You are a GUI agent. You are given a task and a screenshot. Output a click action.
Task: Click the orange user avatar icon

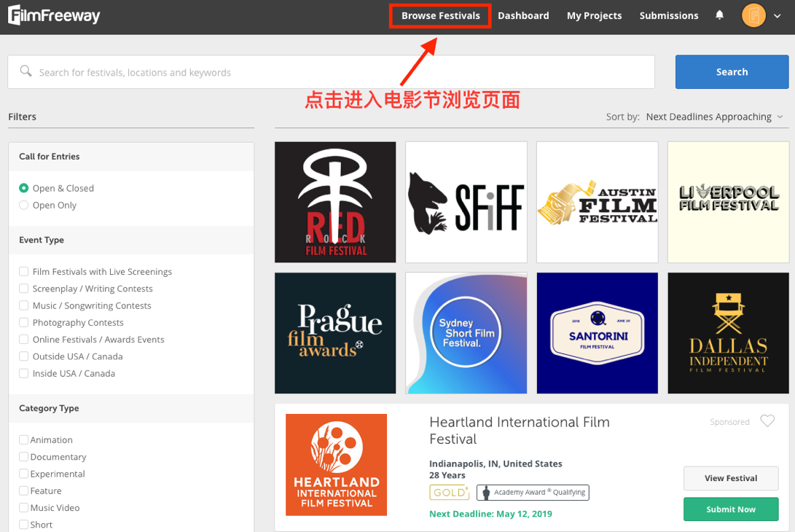tap(754, 15)
